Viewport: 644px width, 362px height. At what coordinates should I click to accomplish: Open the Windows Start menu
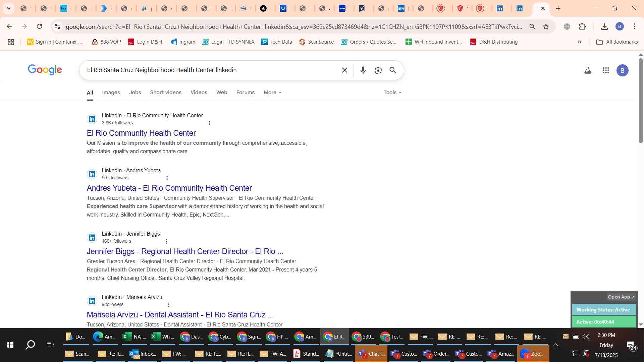pos(10,345)
